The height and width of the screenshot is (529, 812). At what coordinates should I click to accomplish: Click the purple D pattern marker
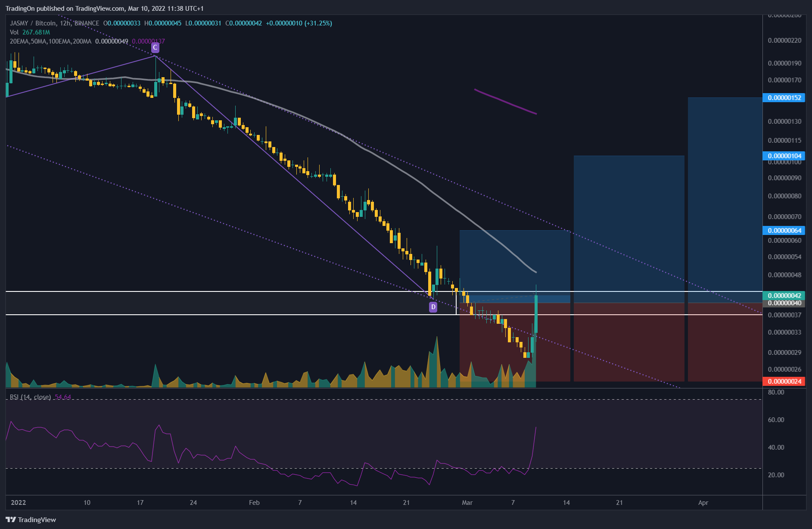click(433, 307)
